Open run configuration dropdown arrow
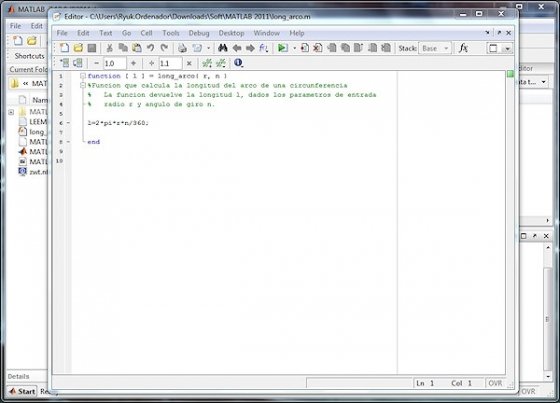This screenshot has width=560, height=403. 295,48
